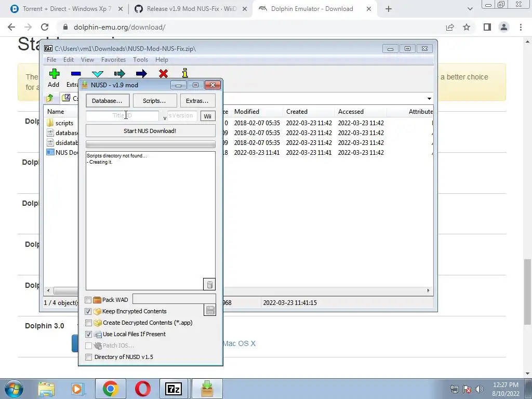This screenshot has height=399, width=532.
Task: Sort 7-Zip list by Modified column
Action: 247,112
